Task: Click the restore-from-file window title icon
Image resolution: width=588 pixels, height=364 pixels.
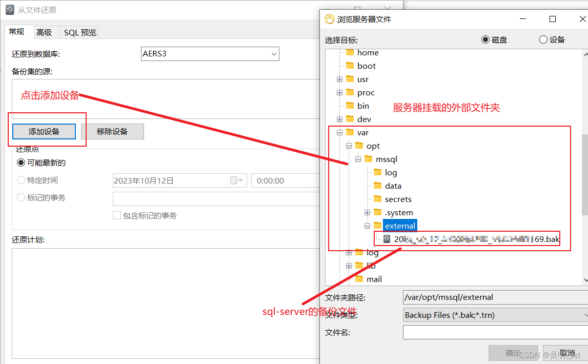Action: [10, 10]
